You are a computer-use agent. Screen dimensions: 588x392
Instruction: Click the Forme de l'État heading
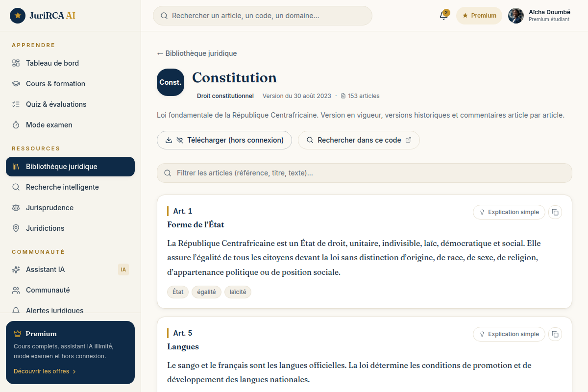click(196, 224)
